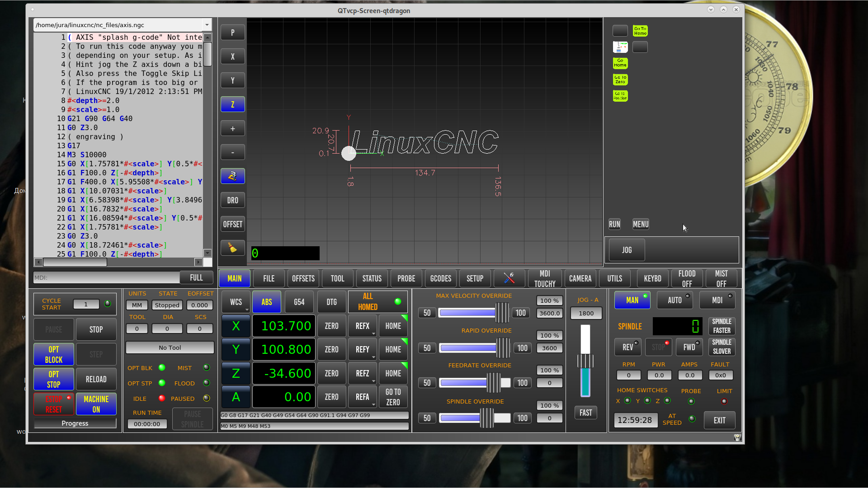
Task: Select perspective view P in preview toolbar
Action: tap(232, 33)
